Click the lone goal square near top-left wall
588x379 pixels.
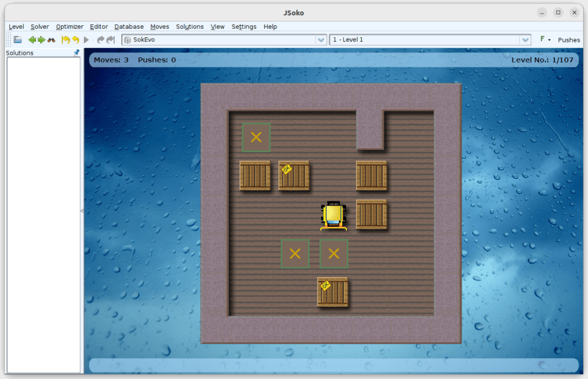256,137
